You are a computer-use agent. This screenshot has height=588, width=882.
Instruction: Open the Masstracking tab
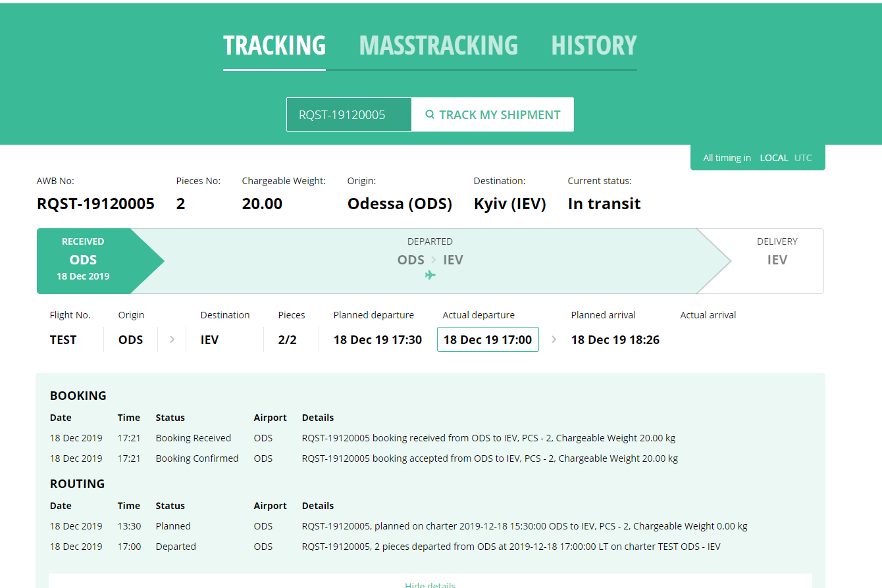[x=438, y=45]
